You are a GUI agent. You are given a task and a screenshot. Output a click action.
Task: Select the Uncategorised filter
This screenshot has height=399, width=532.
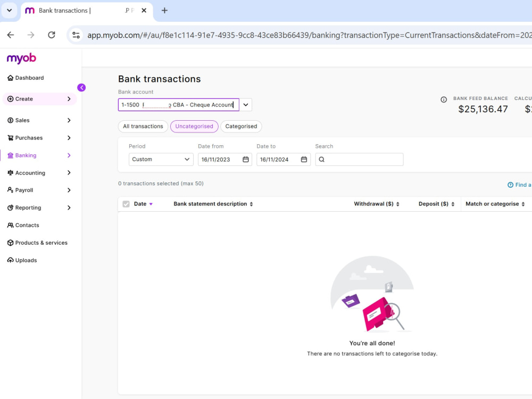tap(194, 126)
